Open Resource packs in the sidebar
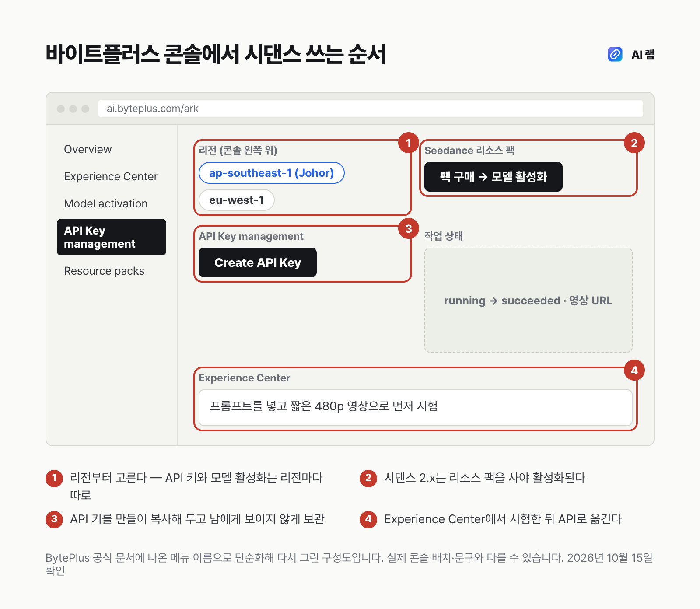Screen dimensions: 700x609 click(104, 271)
